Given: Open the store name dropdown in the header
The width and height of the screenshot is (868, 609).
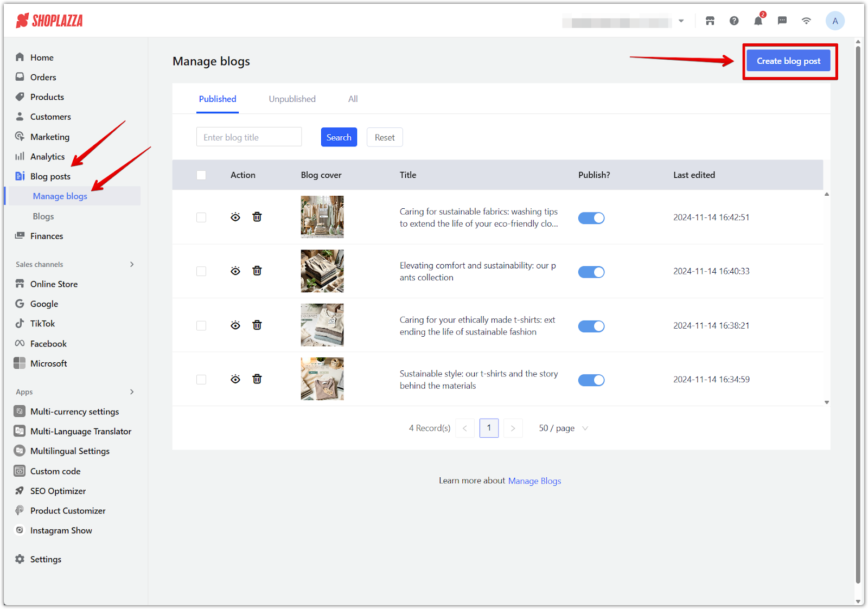Looking at the screenshot, I should 681,21.
